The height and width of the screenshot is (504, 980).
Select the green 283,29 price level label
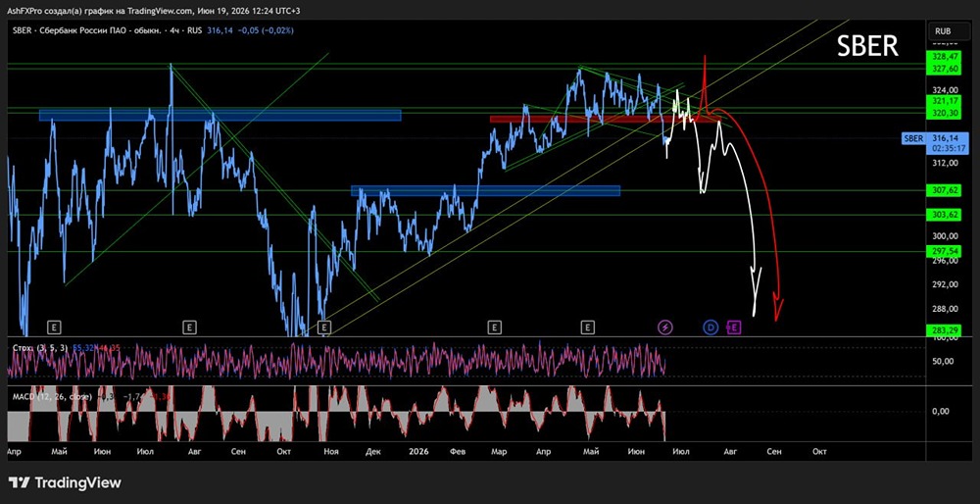pos(943,330)
